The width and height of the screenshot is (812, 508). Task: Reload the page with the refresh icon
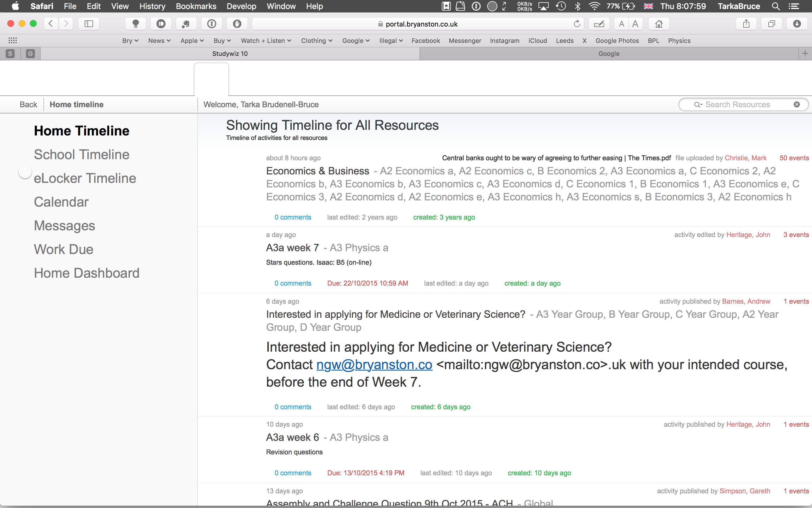(x=577, y=24)
